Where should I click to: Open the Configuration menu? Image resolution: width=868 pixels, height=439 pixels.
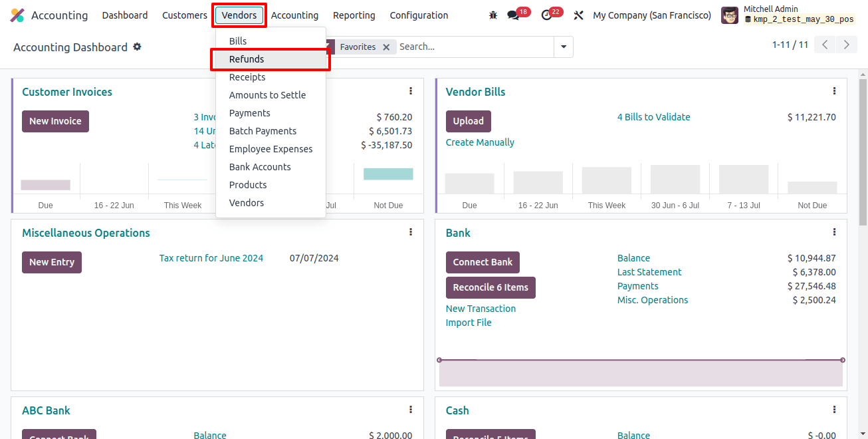click(419, 15)
